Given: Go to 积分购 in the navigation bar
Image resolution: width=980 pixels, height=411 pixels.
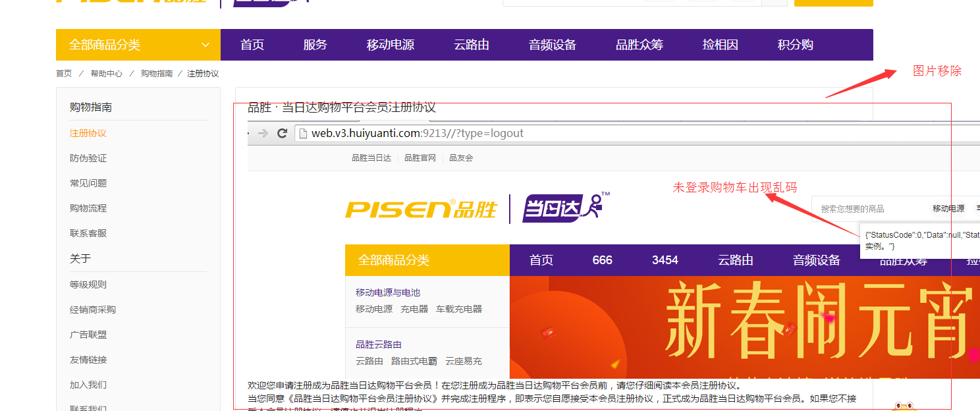Looking at the screenshot, I should 795,45.
